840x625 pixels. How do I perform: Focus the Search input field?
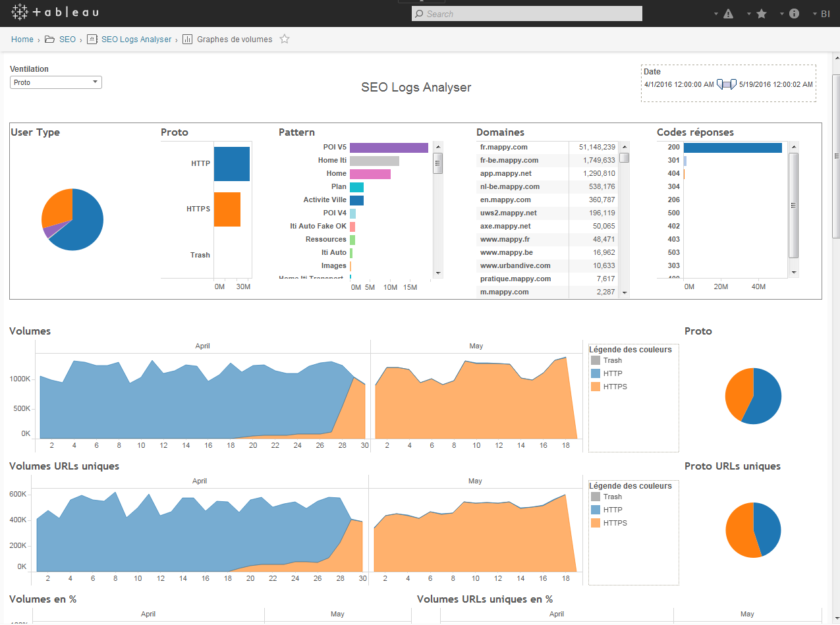tap(527, 14)
